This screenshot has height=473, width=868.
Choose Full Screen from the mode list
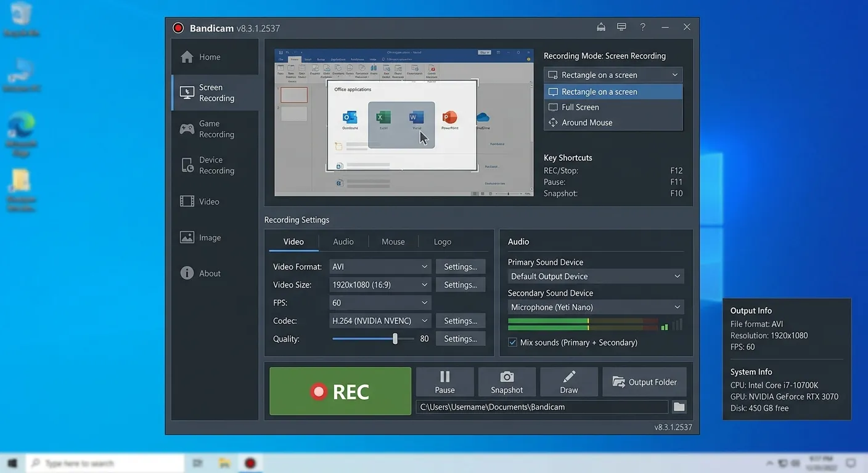tap(613, 107)
